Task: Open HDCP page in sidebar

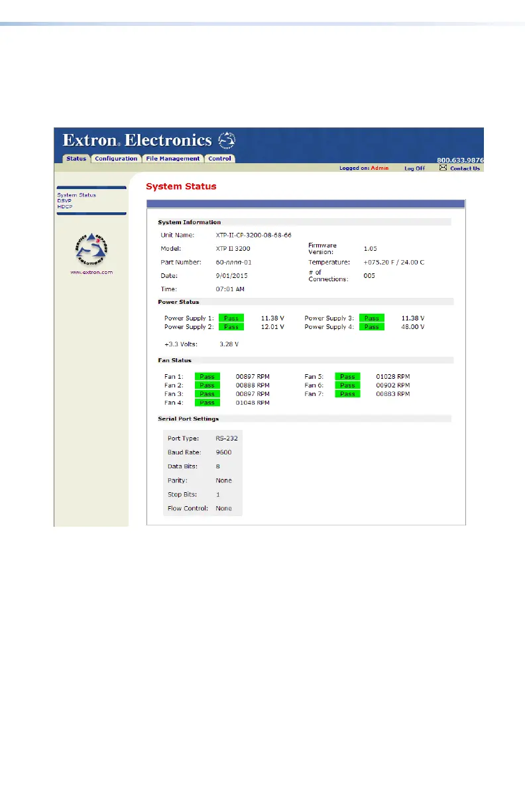Action: [x=64, y=206]
